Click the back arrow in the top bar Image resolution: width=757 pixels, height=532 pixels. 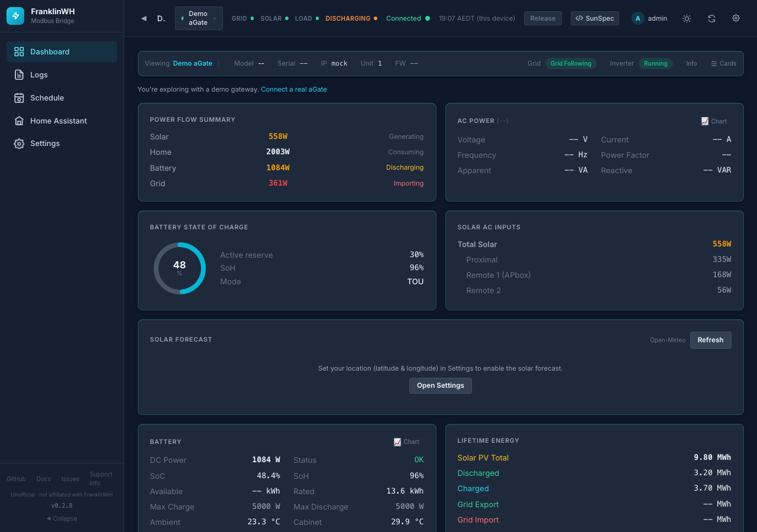click(144, 18)
